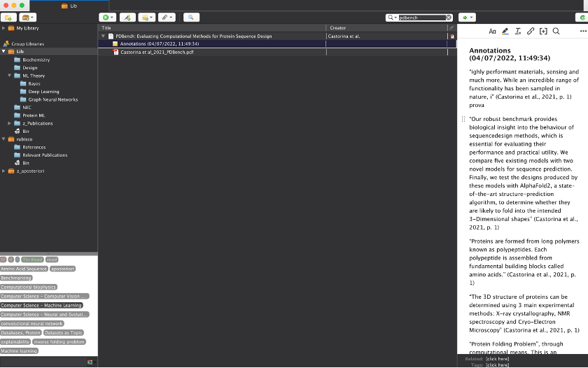The width and height of the screenshot is (588, 368).
Task: Toggle the green To-Read tag filter
Action: pyautogui.click(x=32, y=260)
